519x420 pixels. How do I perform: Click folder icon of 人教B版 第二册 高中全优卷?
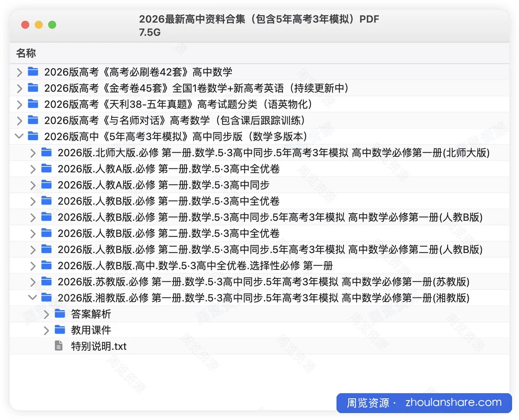47,233
